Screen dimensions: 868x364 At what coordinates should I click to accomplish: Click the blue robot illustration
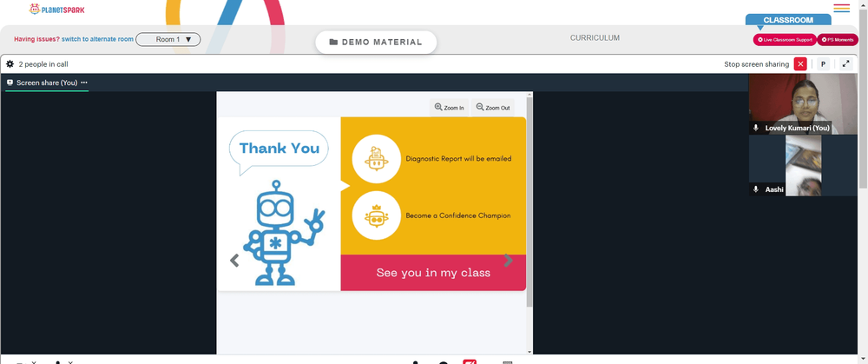point(284,233)
